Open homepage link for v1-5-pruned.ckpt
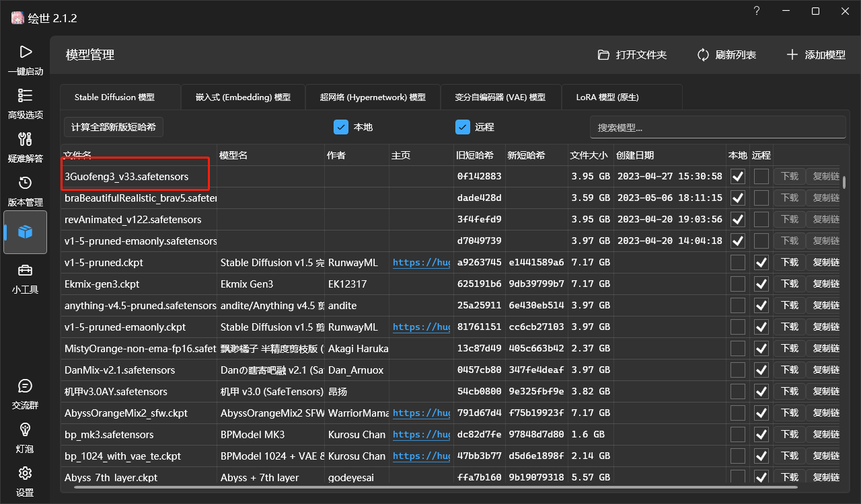Image resolution: width=861 pixels, height=504 pixels. [x=421, y=262]
